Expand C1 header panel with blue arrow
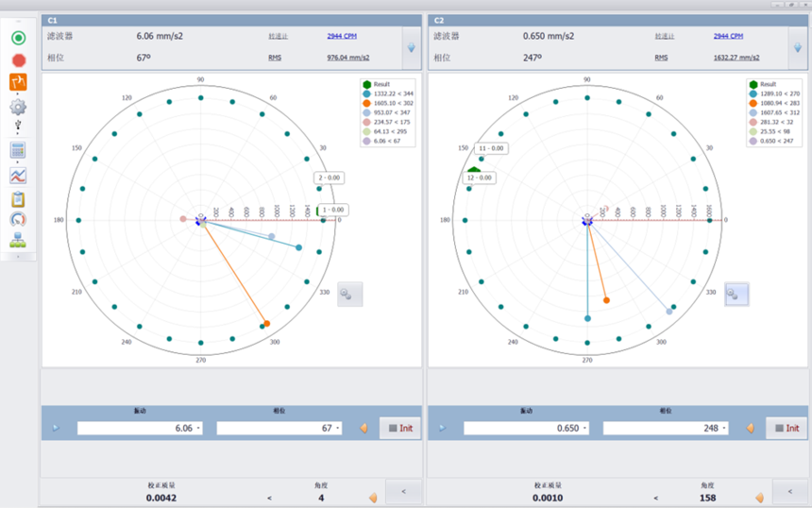The image size is (812, 508). (411, 47)
